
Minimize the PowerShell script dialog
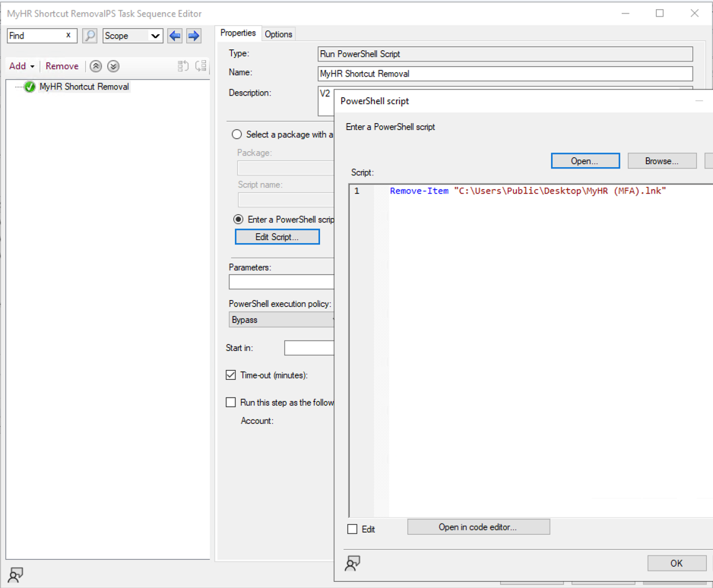[699, 101]
